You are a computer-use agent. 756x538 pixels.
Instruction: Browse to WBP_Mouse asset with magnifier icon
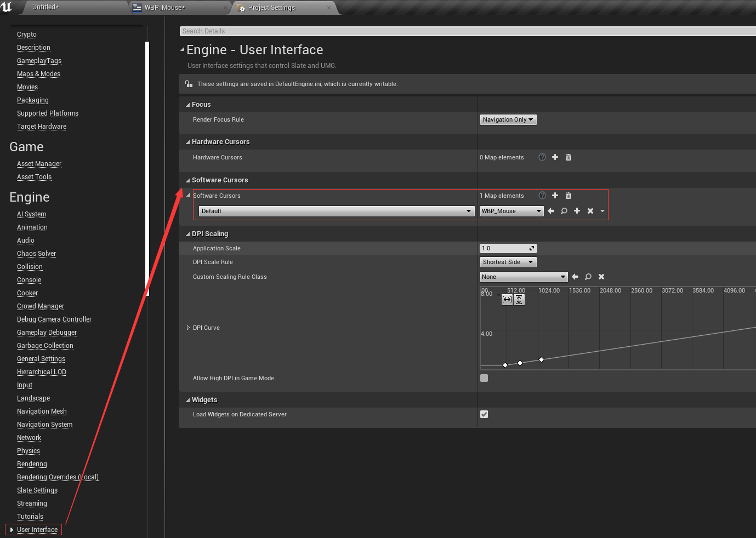(564, 211)
